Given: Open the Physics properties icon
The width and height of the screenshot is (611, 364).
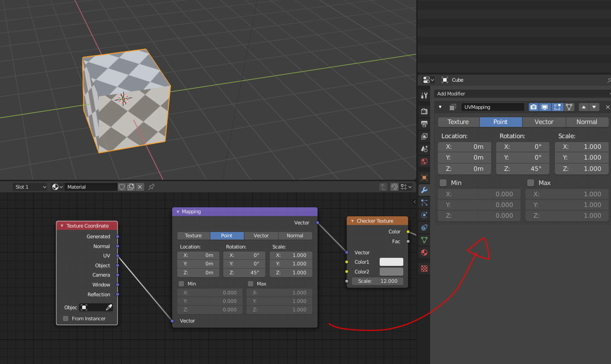Looking at the screenshot, I should tap(424, 215).
